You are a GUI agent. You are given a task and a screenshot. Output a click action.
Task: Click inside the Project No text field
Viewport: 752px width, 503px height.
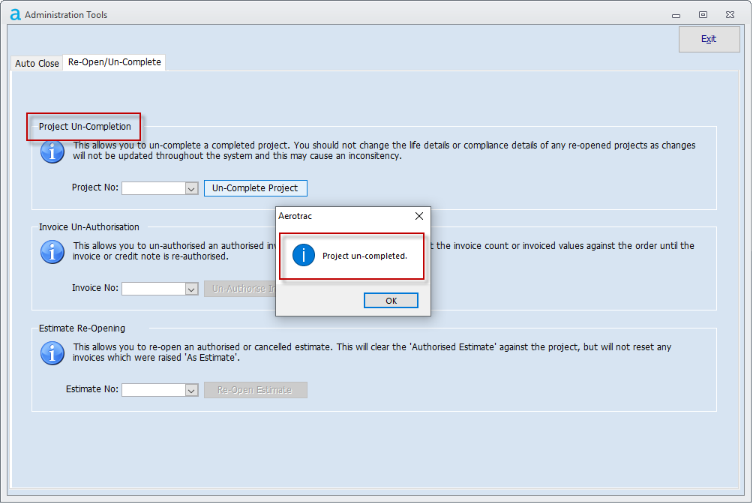tap(152, 188)
